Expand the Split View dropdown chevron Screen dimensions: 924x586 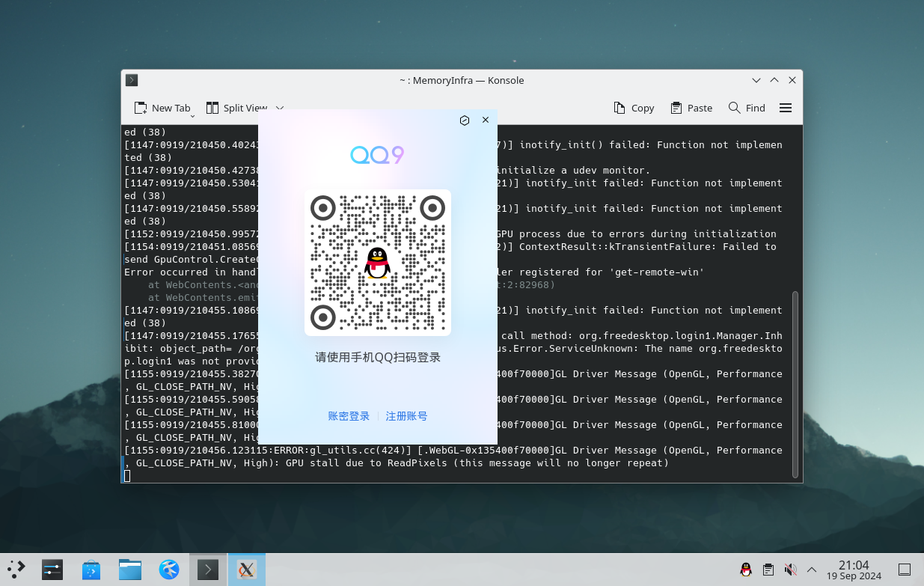[x=280, y=108]
